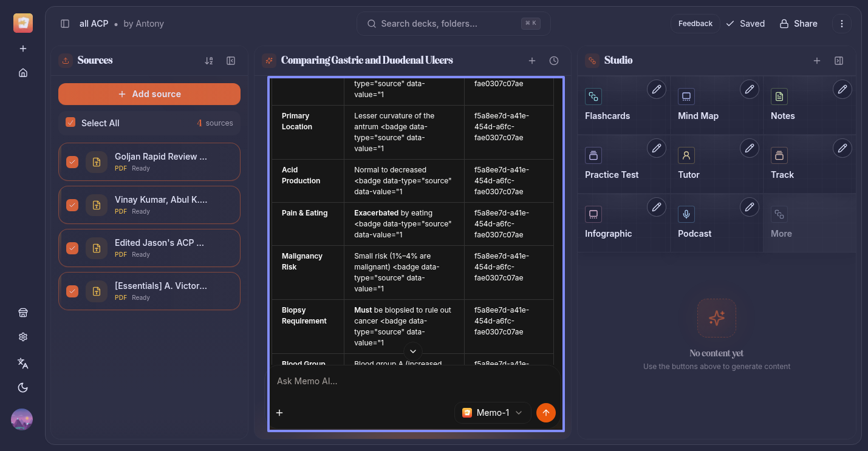Image resolution: width=868 pixels, height=451 pixels.
Task: Collapse the Studio panel
Action: tap(839, 61)
